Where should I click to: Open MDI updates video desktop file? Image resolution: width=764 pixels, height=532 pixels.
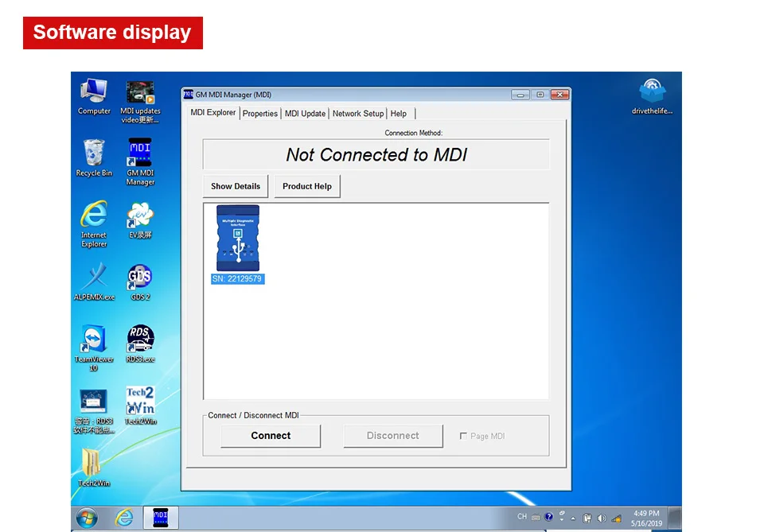[x=140, y=102]
